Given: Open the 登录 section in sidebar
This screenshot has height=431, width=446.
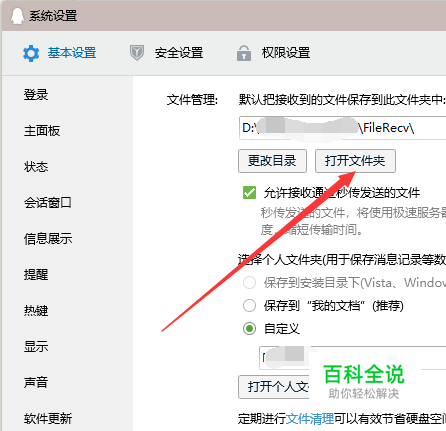Looking at the screenshot, I should 36,95.
